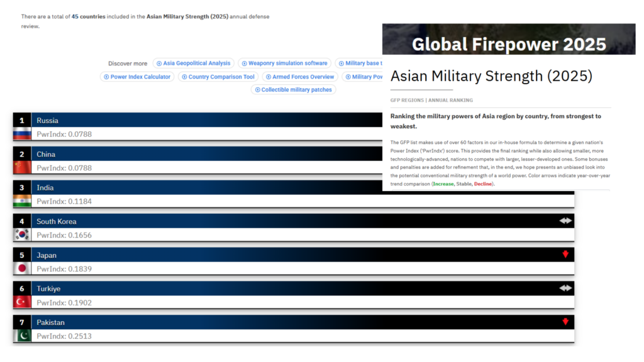This screenshot has height=362, width=644.
Task: Click the Japan flag icon
Action: pos(22,268)
